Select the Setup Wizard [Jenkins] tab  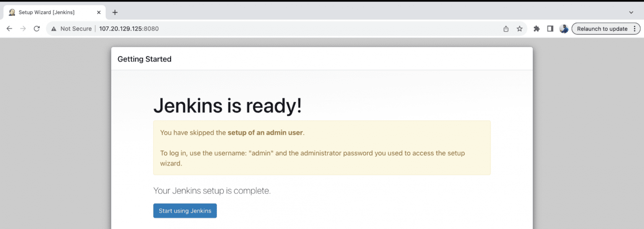click(47, 12)
